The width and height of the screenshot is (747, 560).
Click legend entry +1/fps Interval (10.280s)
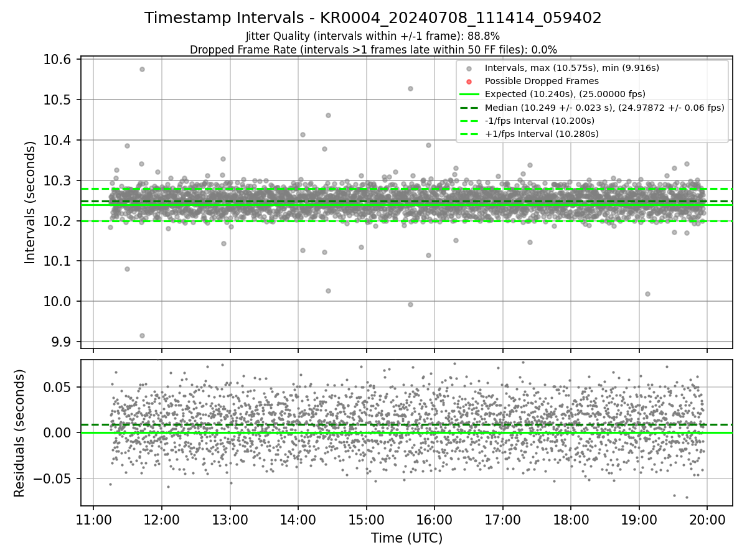(542, 134)
